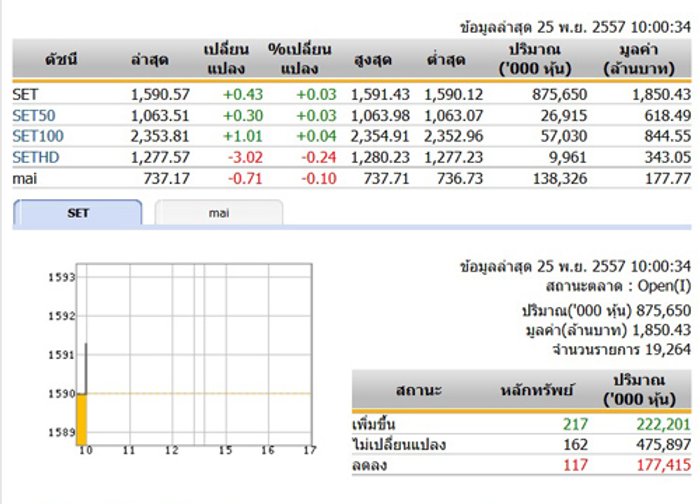Click advancing volume 222,201
The height and width of the screenshot is (504, 700).
click(663, 424)
